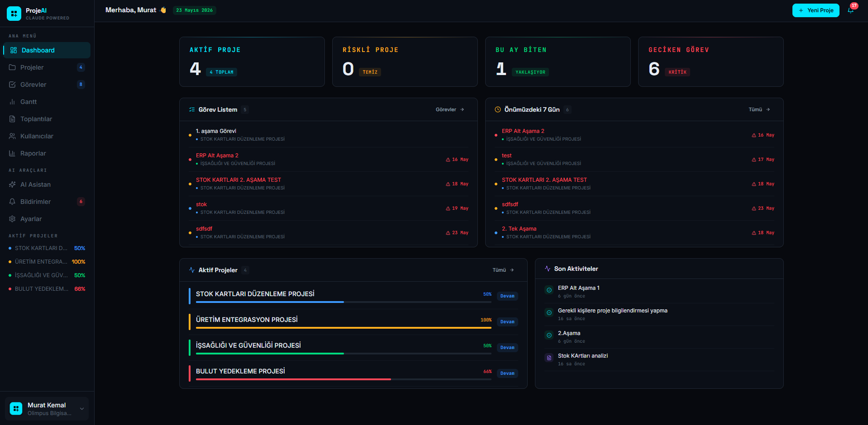Click the Görevler checkbox icon
Screen dimensions: 868x425
coord(12,85)
